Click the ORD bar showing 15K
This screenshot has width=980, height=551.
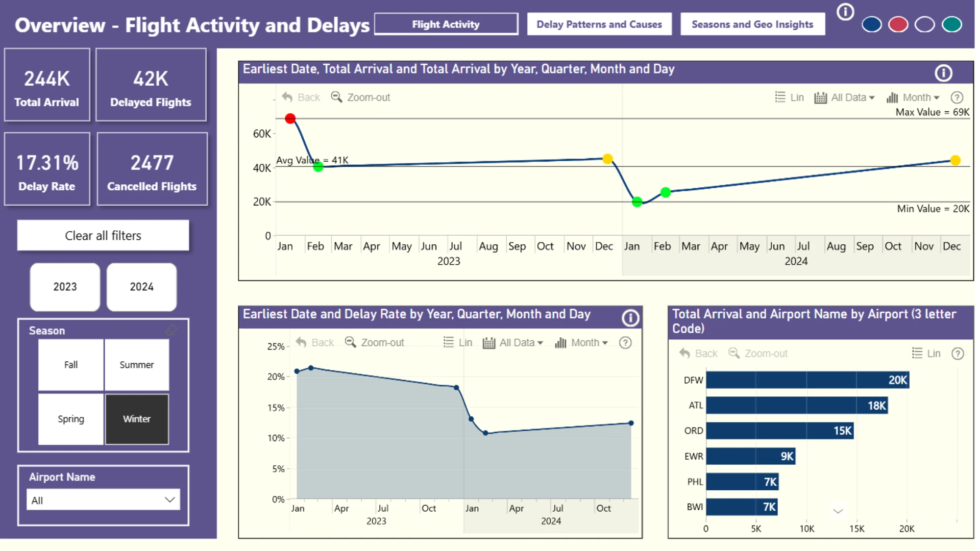click(x=780, y=431)
